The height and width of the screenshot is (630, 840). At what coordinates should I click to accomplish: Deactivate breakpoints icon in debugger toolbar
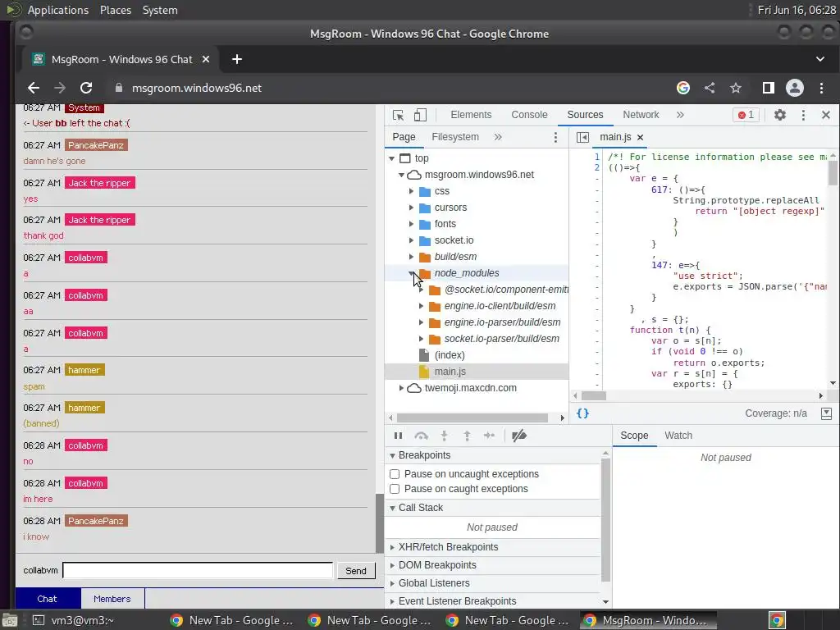(518, 436)
